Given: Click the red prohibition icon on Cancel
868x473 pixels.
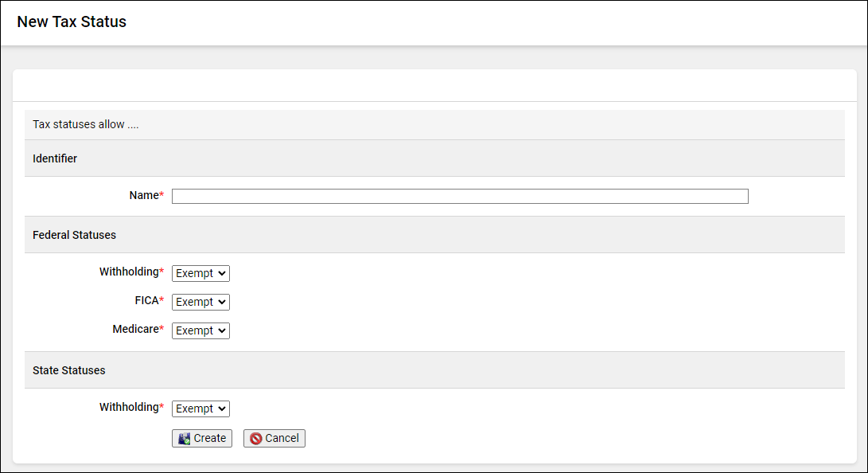Looking at the screenshot, I should click(x=255, y=439).
